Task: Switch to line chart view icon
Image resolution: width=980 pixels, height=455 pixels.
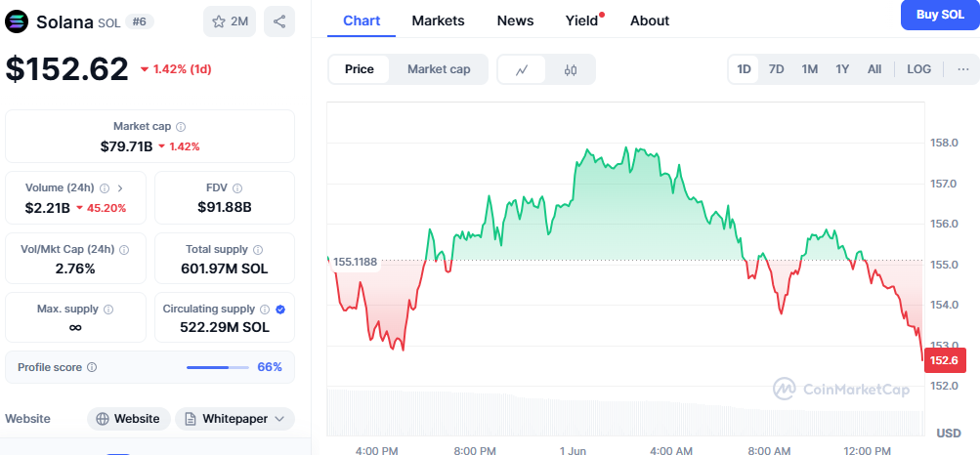Action: tap(523, 69)
